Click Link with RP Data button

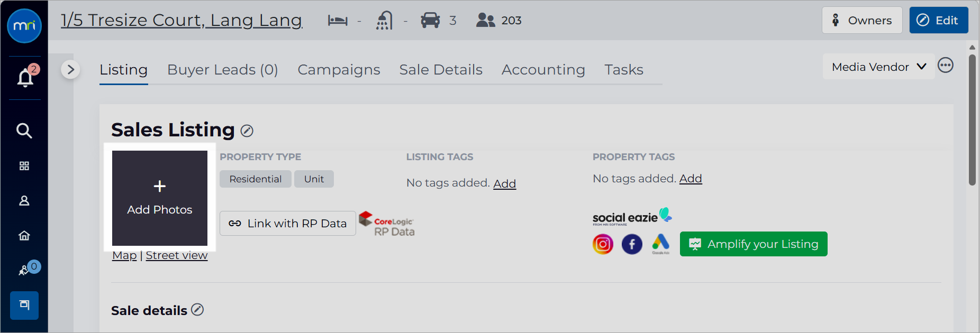click(x=288, y=223)
